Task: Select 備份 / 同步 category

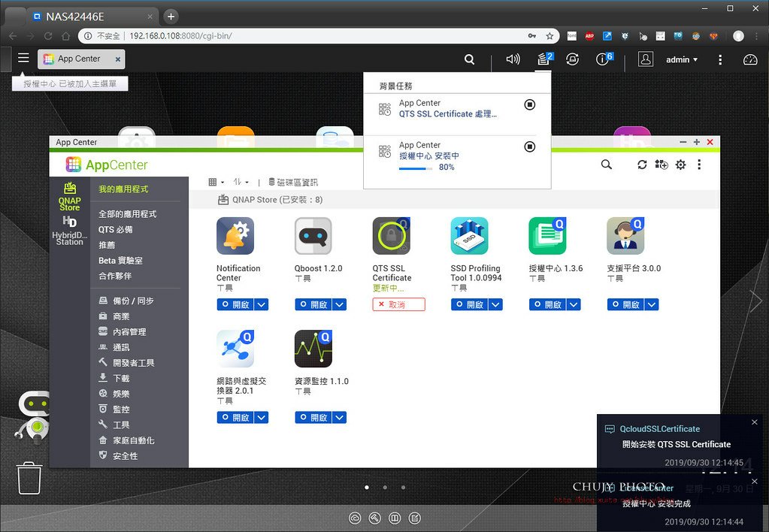Action: 126,301
